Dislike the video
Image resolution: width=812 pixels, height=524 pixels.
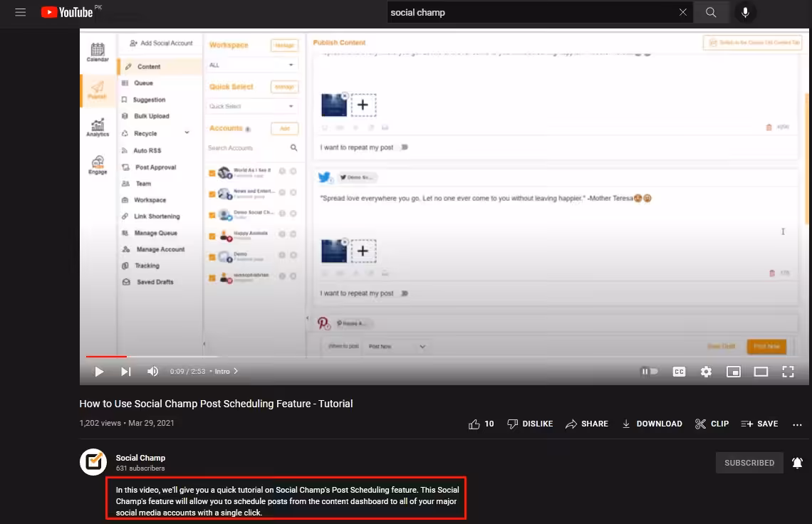(530, 424)
